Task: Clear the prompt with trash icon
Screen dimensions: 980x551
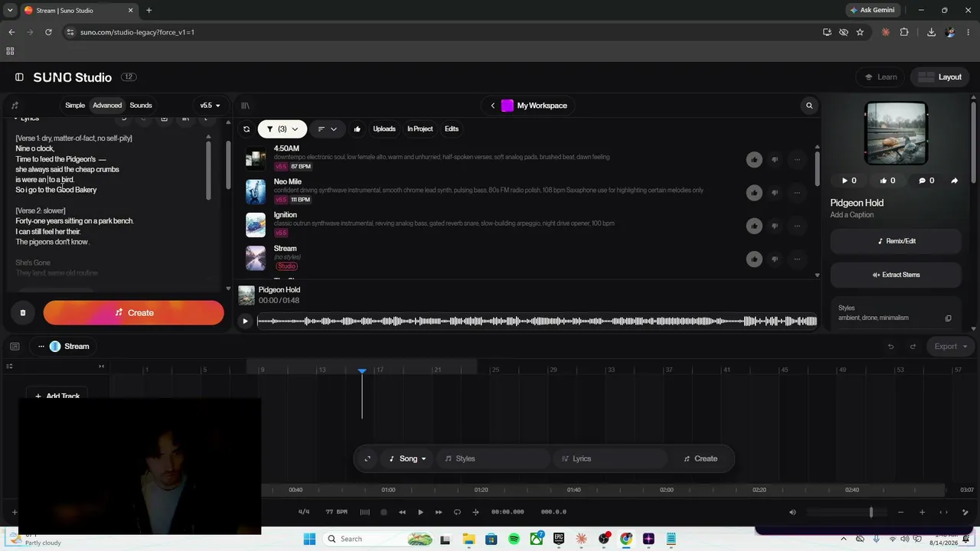Action: [23, 312]
